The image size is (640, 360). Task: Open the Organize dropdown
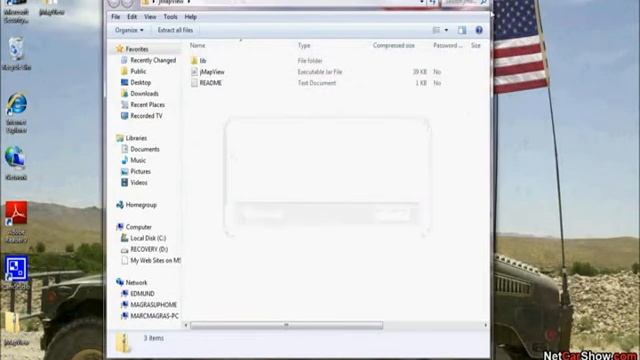coord(129,30)
